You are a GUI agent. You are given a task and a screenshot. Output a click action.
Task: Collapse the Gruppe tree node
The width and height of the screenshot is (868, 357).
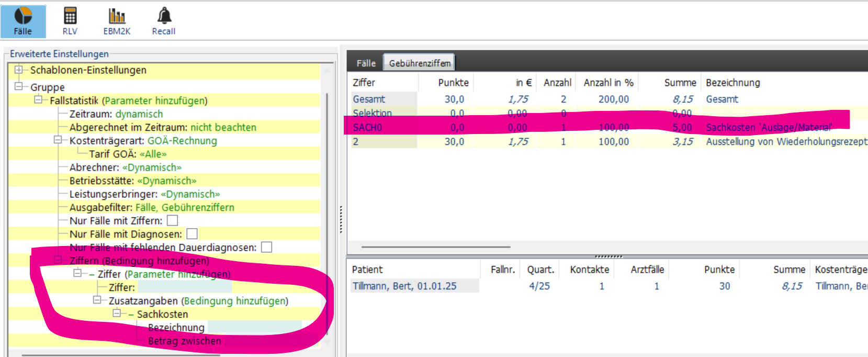(x=19, y=86)
